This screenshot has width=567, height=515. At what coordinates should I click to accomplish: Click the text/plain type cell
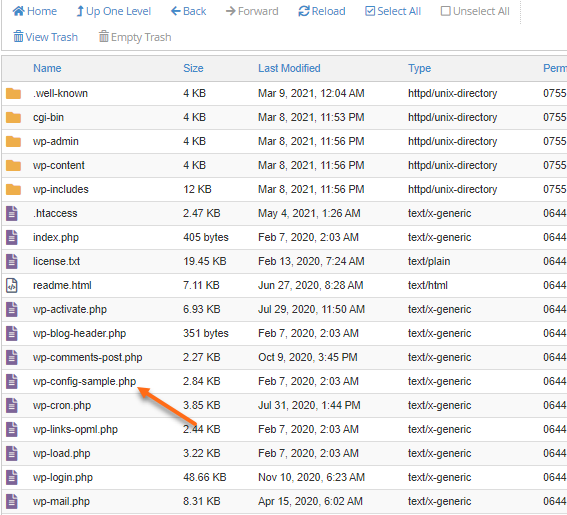coord(429,261)
